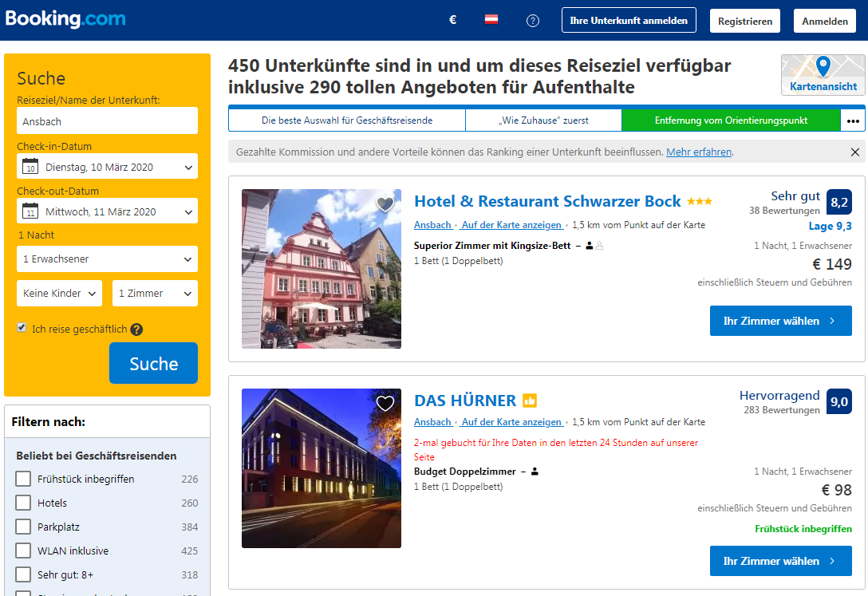Open the check-in date dropdown
Screen dimensions: 868x596
[x=108, y=167]
